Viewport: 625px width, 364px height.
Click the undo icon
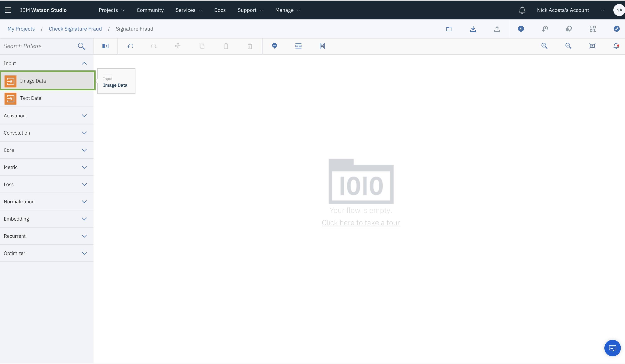point(130,46)
